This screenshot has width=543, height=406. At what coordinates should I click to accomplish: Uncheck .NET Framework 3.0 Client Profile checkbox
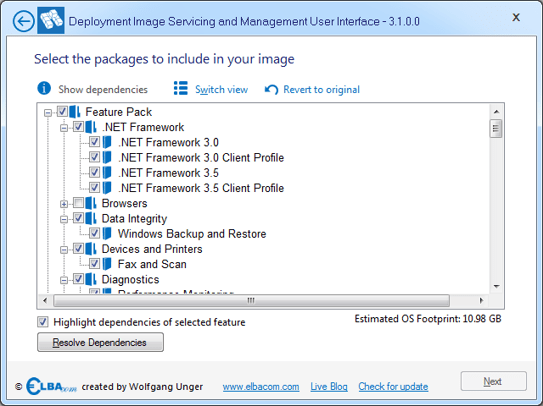pos(95,157)
